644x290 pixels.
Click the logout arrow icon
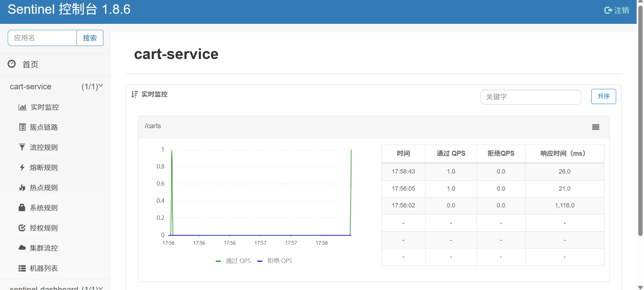[608, 10]
